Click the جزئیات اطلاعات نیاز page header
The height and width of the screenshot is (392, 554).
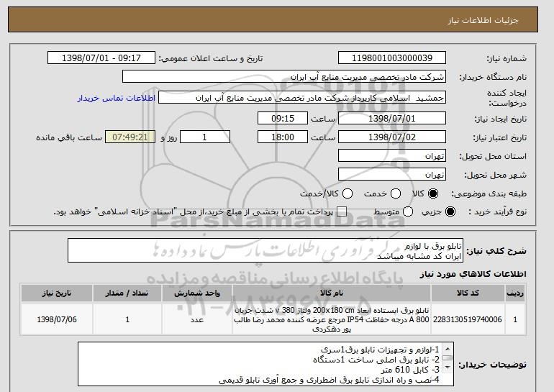point(483,20)
